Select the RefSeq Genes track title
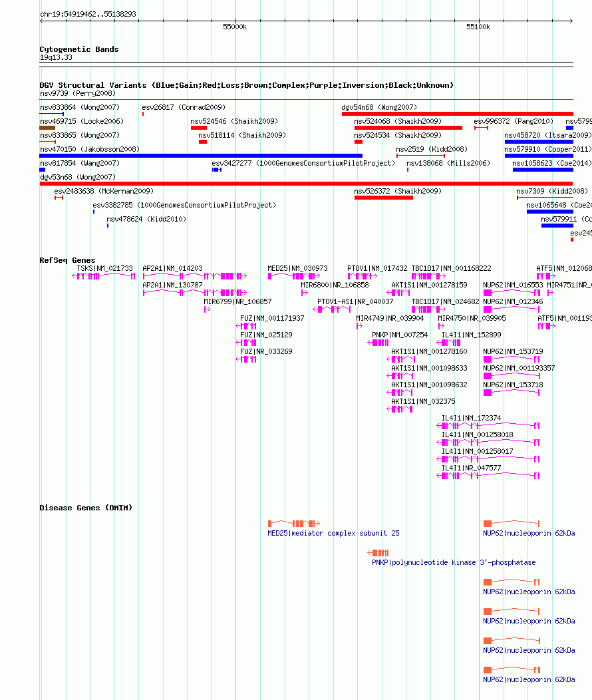 (67, 260)
